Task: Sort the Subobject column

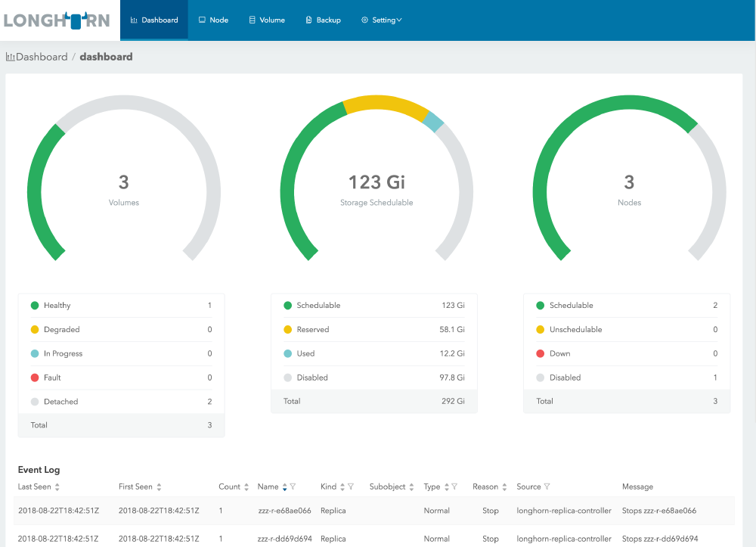Action: (x=412, y=487)
